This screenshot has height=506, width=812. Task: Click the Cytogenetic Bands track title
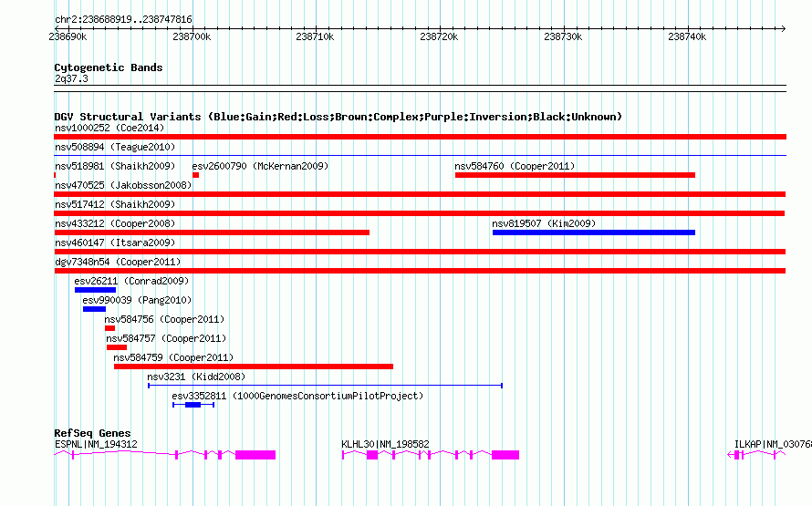(x=109, y=67)
